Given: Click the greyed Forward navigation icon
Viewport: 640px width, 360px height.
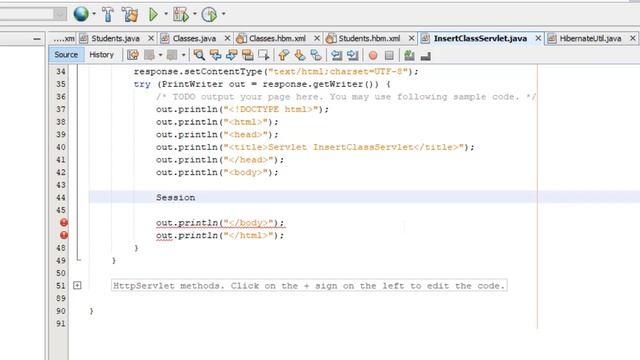Looking at the screenshot, I should tap(172, 55).
